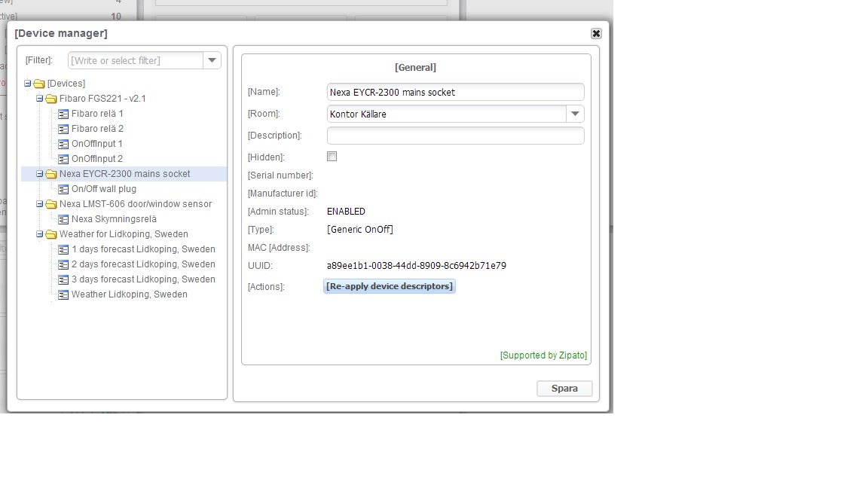Open the Supported by Zipato link
The width and height of the screenshot is (868, 488).
tap(543, 355)
